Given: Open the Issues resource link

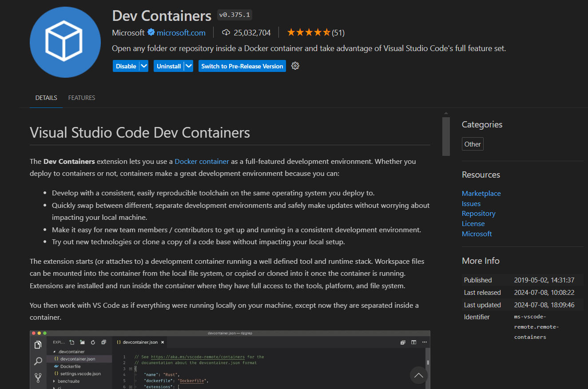Looking at the screenshot, I should 471,203.
